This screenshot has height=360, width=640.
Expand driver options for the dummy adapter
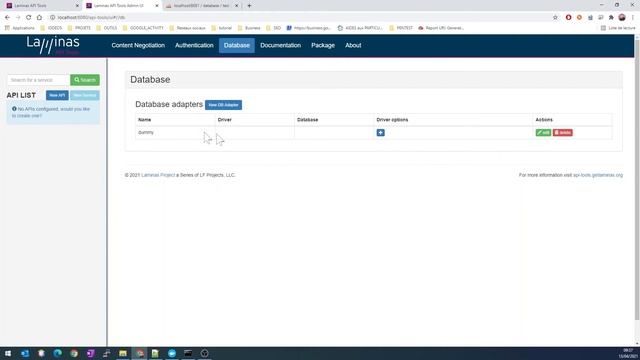coord(380,133)
